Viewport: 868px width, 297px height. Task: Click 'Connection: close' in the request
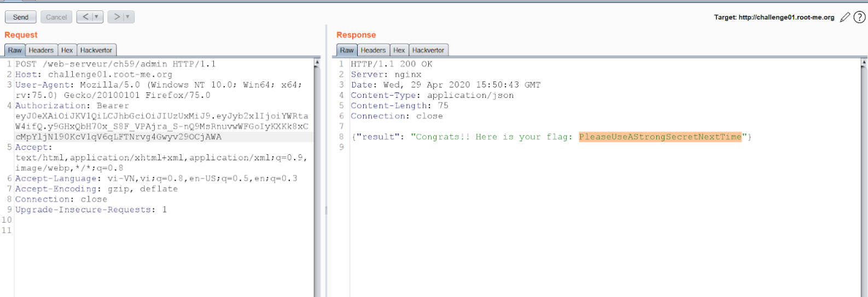pos(61,199)
